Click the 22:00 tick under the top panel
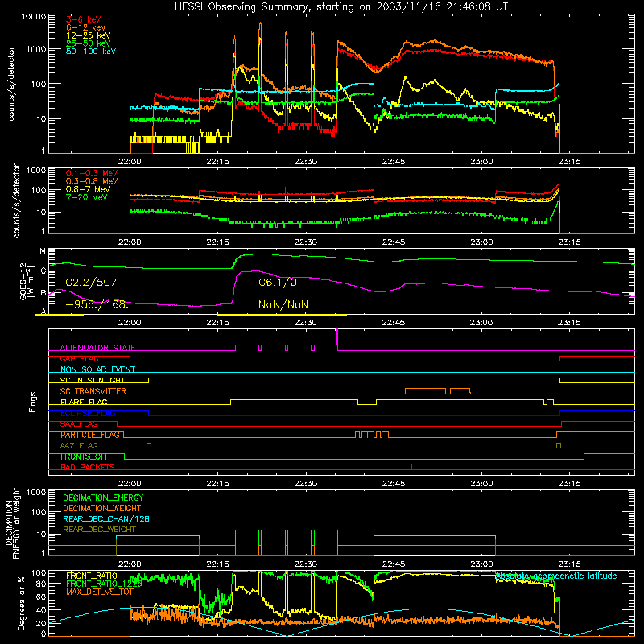The height and width of the screenshot is (644, 644). (x=130, y=162)
